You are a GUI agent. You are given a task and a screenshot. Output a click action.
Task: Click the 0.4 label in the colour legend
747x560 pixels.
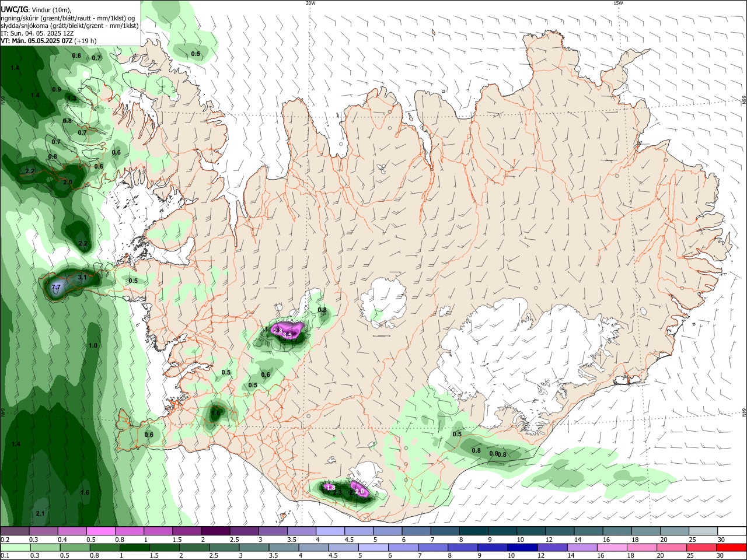(x=62, y=540)
